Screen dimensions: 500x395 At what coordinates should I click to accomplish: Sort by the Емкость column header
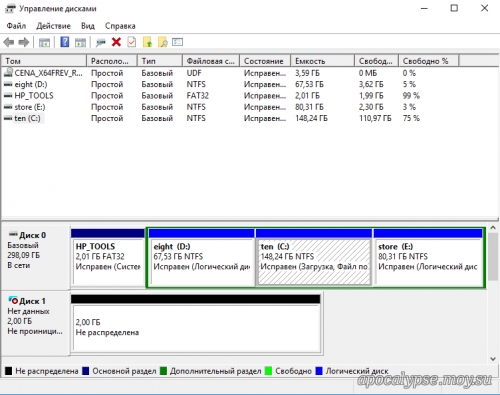tap(322, 61)
